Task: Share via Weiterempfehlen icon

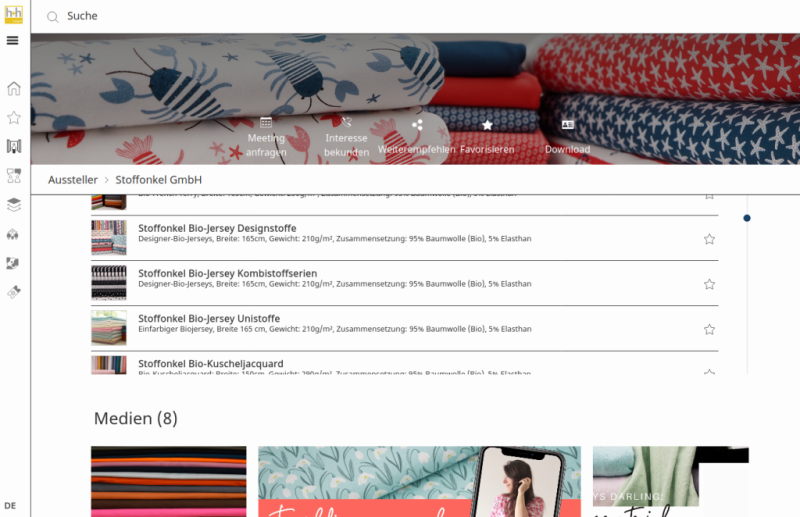Action: point(417,125)
